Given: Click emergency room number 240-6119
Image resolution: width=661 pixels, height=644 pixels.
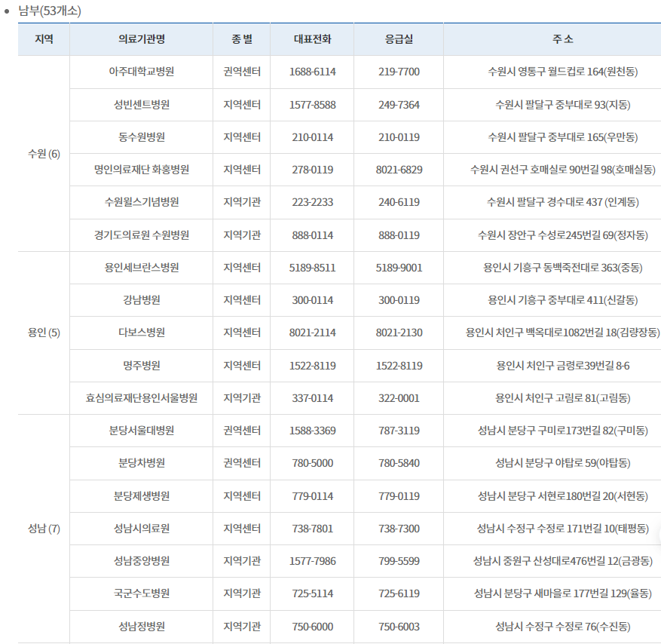Looking at the screenshot, I should point(399,202).
